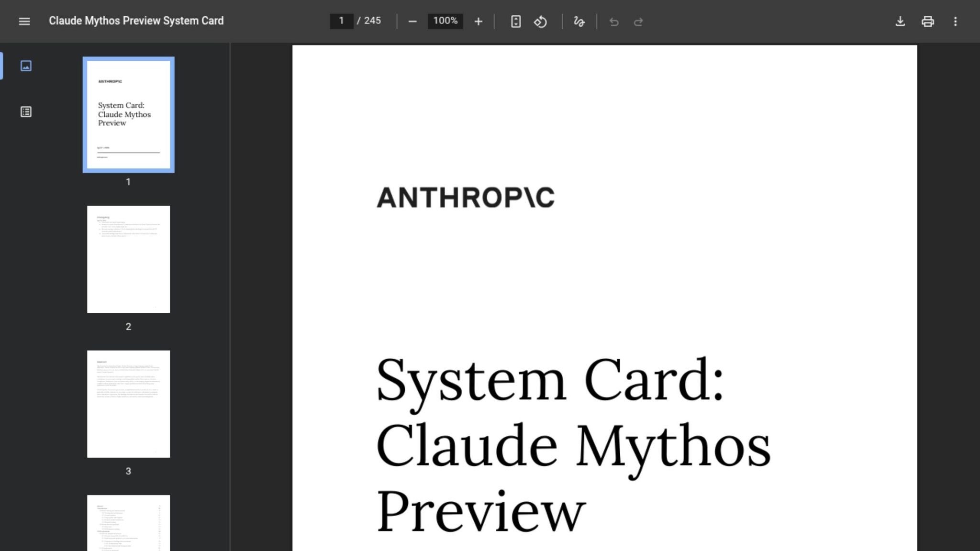Jump to the page 3 thumbnail
Image resolution: width=980 pixels, height=551 pixels.
(x=128, y=404)
